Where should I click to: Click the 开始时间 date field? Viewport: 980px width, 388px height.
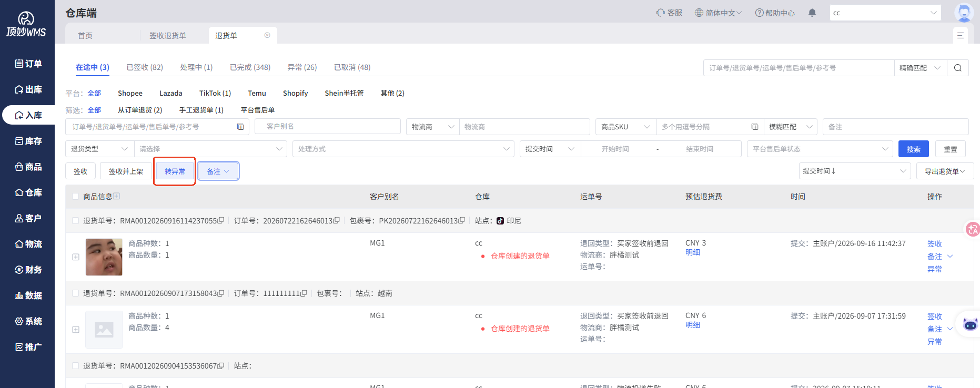coord(615,149)
